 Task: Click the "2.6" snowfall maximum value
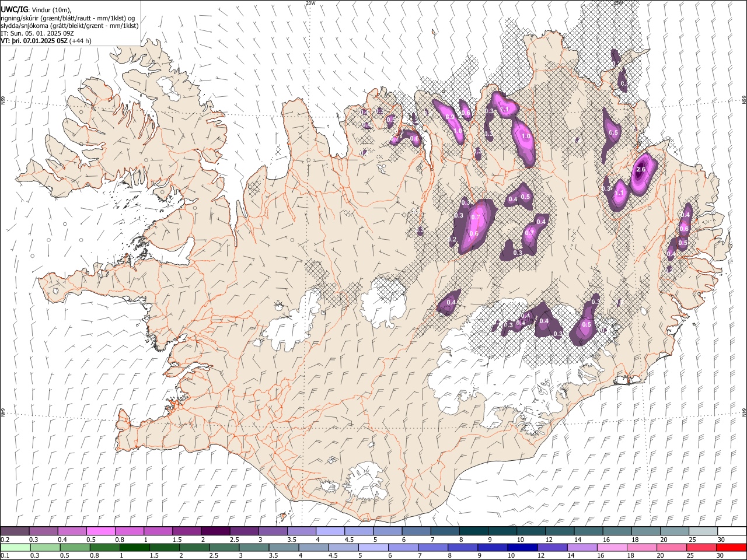click(640, 170)
